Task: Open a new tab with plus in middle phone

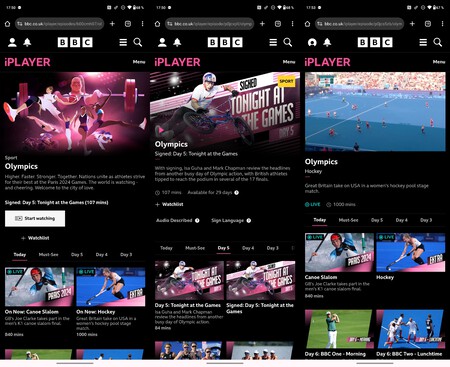Action: click(262, 24)
